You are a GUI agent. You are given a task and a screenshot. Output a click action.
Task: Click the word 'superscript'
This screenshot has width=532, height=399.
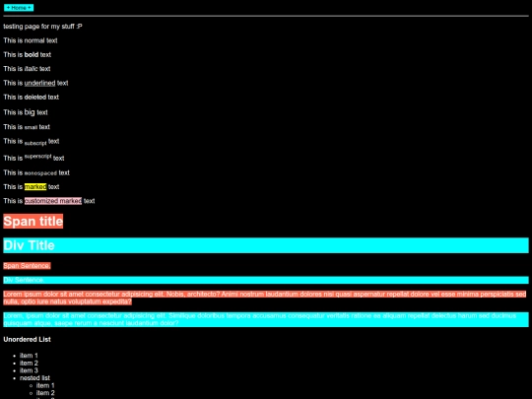coord(38,157)
